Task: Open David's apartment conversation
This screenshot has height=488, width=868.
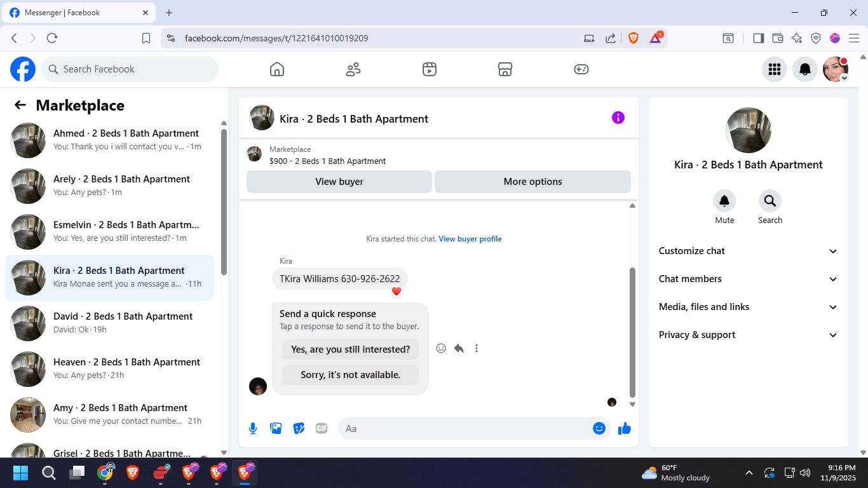Action: pyautogui.click(x=109, y=323)
